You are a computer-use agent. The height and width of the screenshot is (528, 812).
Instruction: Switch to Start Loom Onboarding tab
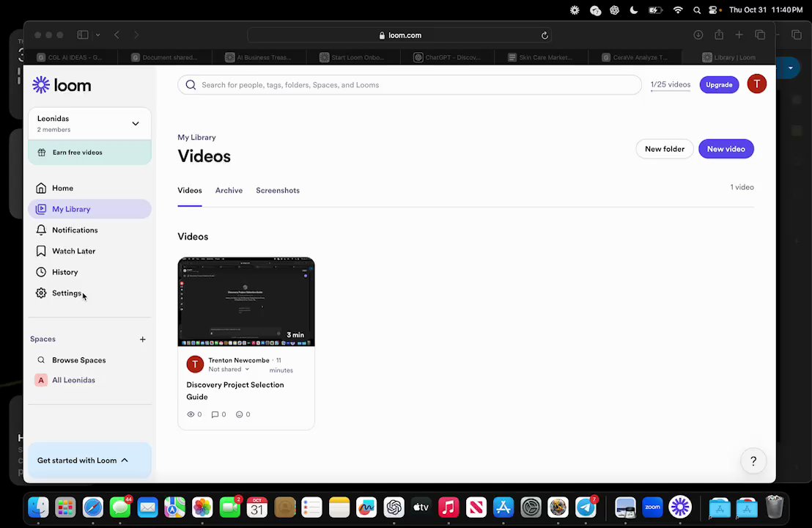353,57
